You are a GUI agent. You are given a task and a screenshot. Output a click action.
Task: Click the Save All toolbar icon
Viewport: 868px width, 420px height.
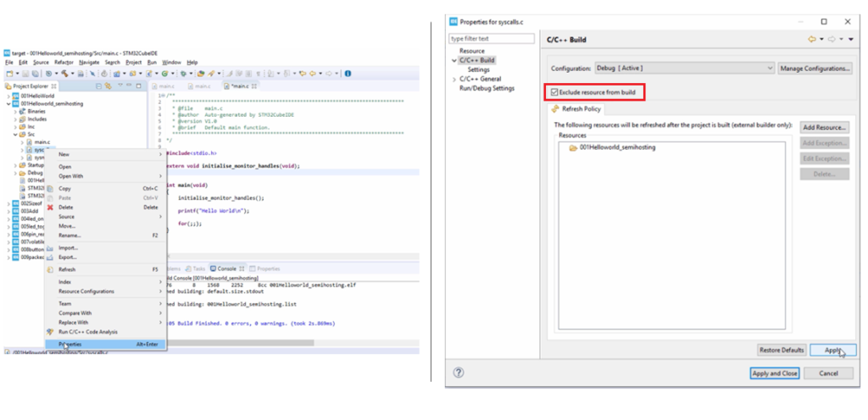click(34, 73)
